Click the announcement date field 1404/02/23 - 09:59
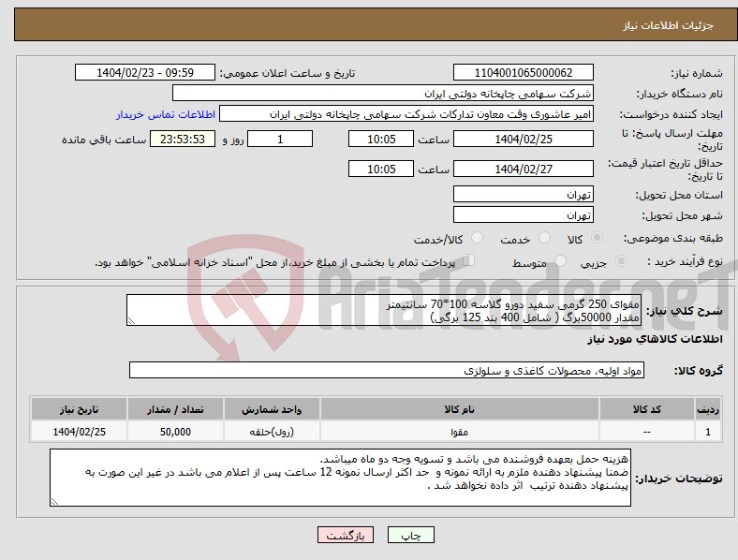This screenshot has height=560, width=738. [x=145, y=73]
